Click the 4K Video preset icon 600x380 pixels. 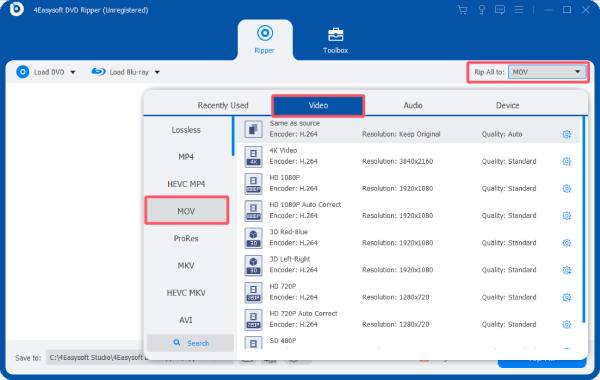[253, 157]
